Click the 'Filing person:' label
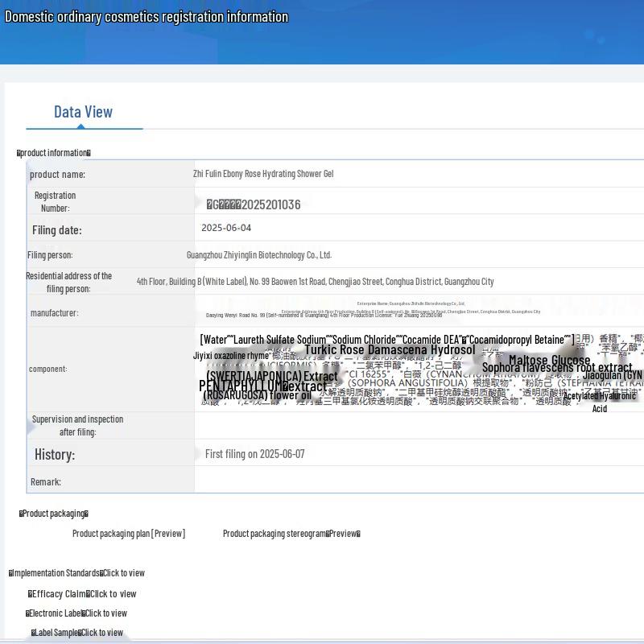The width and height of the screenshot is (644, 644). [50, 255]
